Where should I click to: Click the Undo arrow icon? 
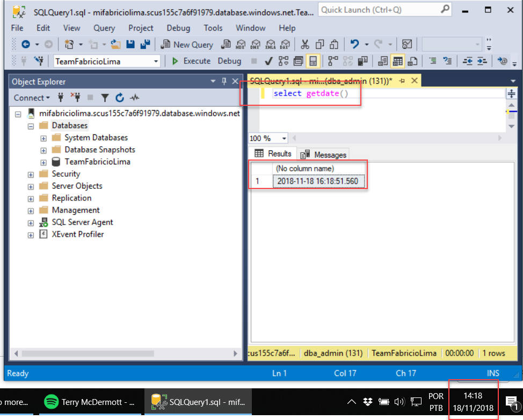(354, 45)
